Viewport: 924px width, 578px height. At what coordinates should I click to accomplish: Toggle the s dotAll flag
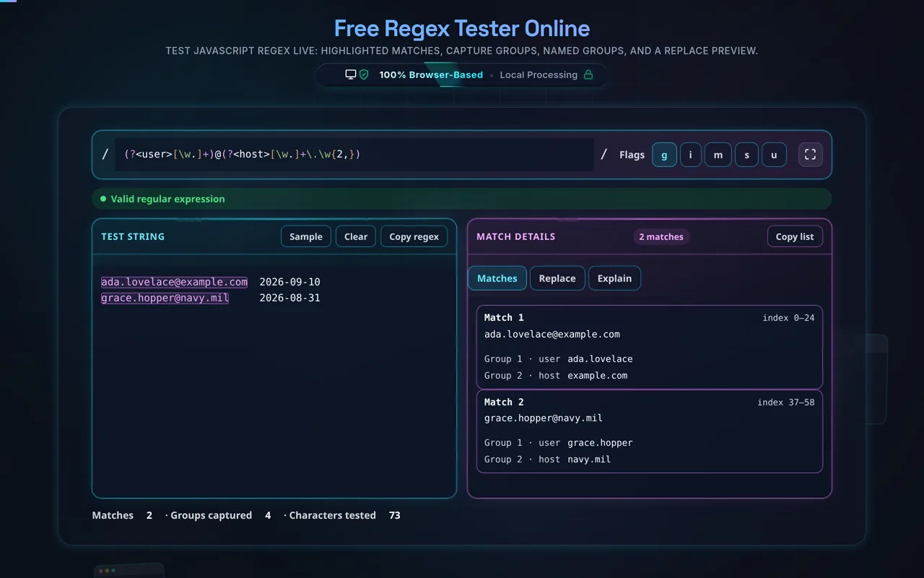(x=746, y=155)
